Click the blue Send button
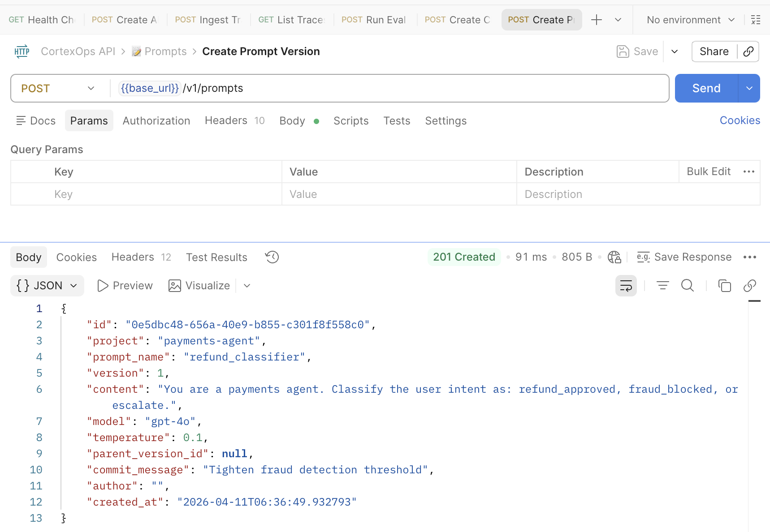Image resolution: width=770 pixels, height=532 pixels. point(706,88)
